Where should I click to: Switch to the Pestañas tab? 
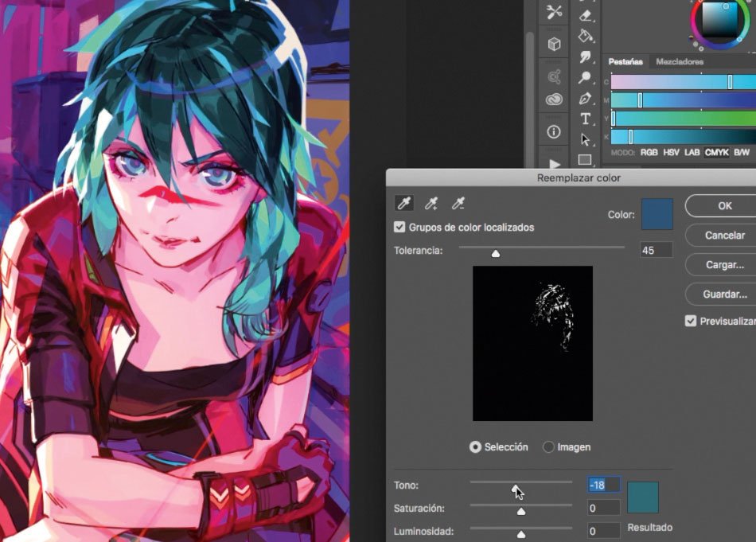(625, 62)
